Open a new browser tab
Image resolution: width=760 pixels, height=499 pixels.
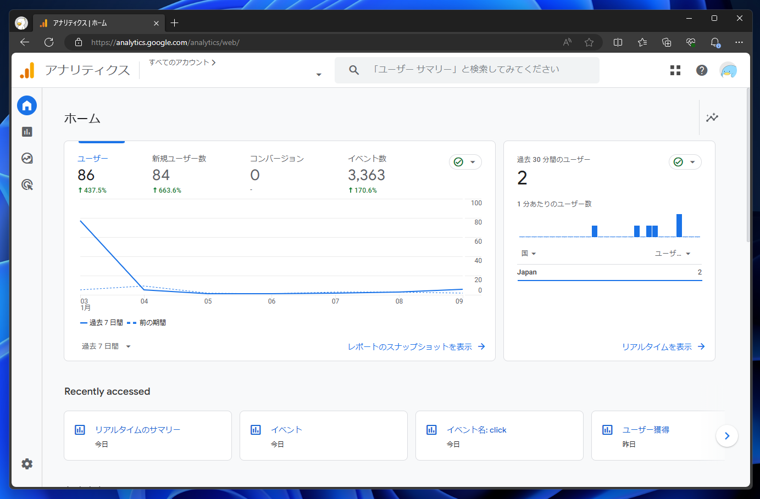coord(174,23)
